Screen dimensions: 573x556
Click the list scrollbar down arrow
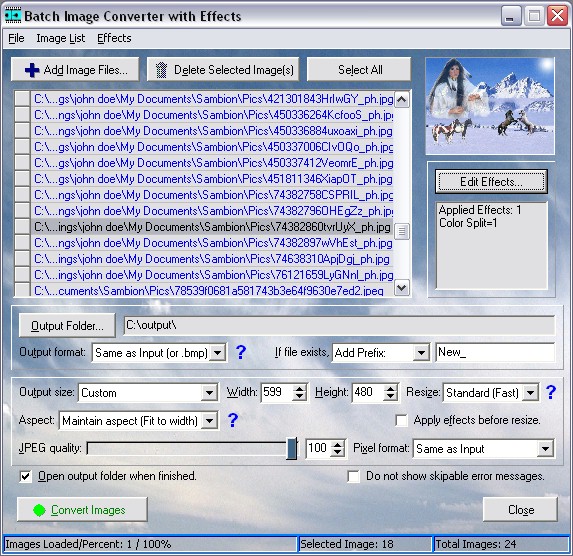tap(402, 288)
